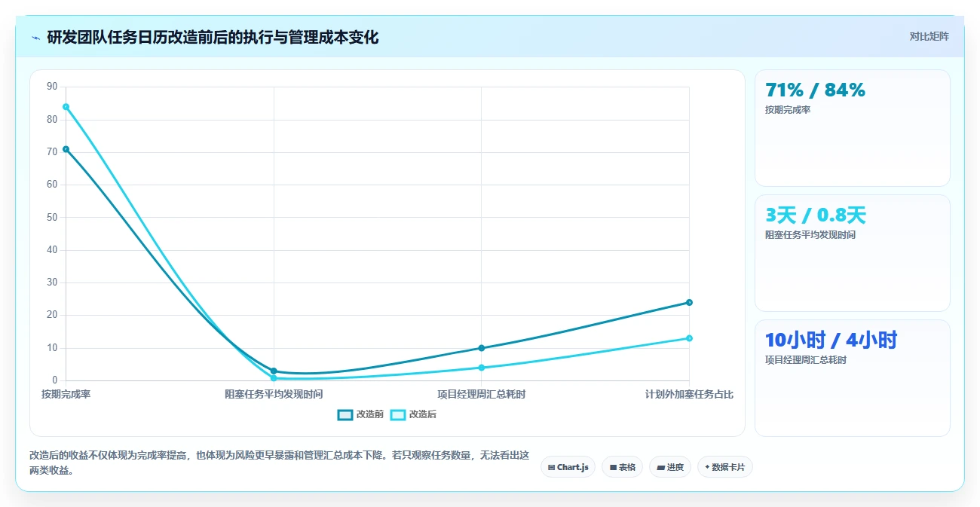Open the 对比矩阵 link

(x=929, y=36)
